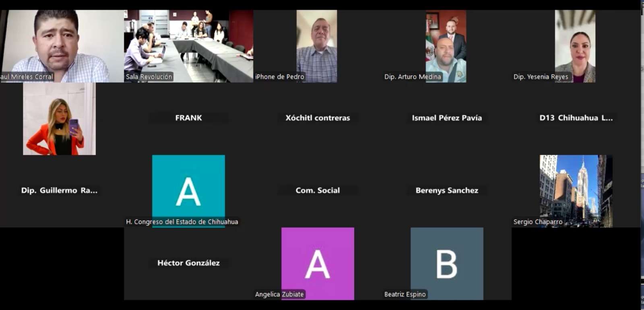Select the woman in red jacket tile
This screenshot has height=310, width=644.
tap(60, 119)
